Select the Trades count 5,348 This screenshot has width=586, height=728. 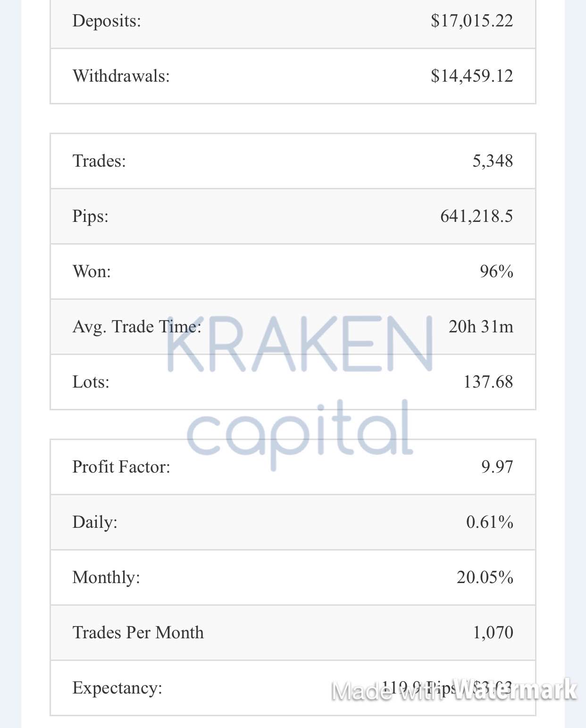tap(493, 161)
